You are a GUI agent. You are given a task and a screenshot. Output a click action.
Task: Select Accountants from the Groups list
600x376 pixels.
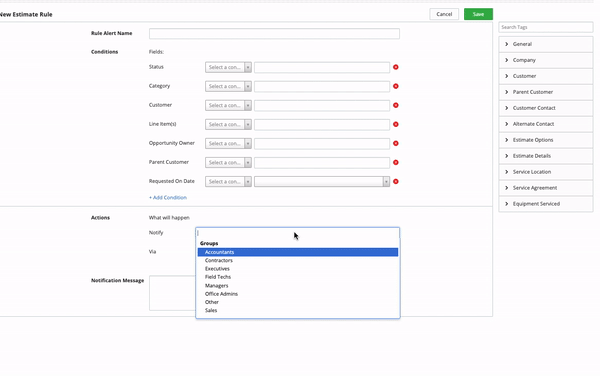pos(298,252)
